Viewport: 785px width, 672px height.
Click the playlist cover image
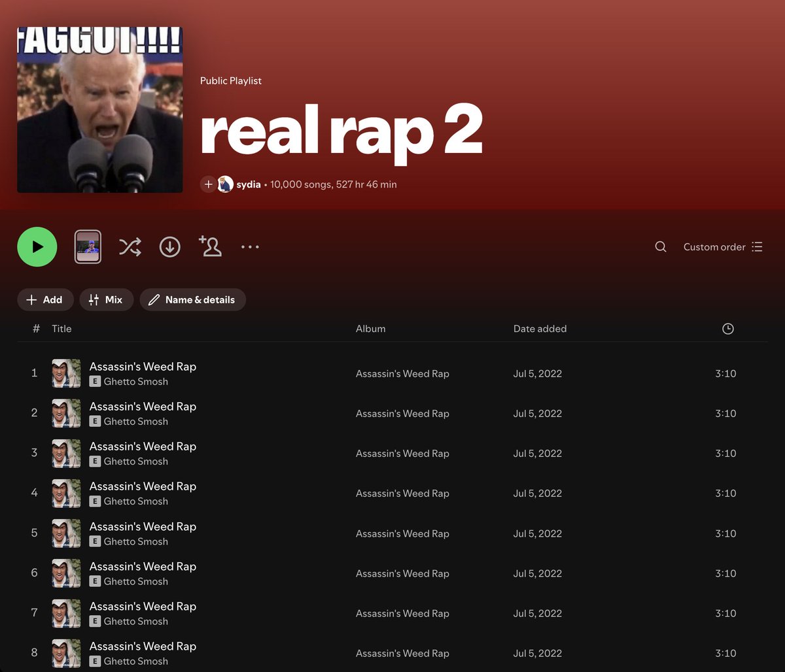coord(100,110)
